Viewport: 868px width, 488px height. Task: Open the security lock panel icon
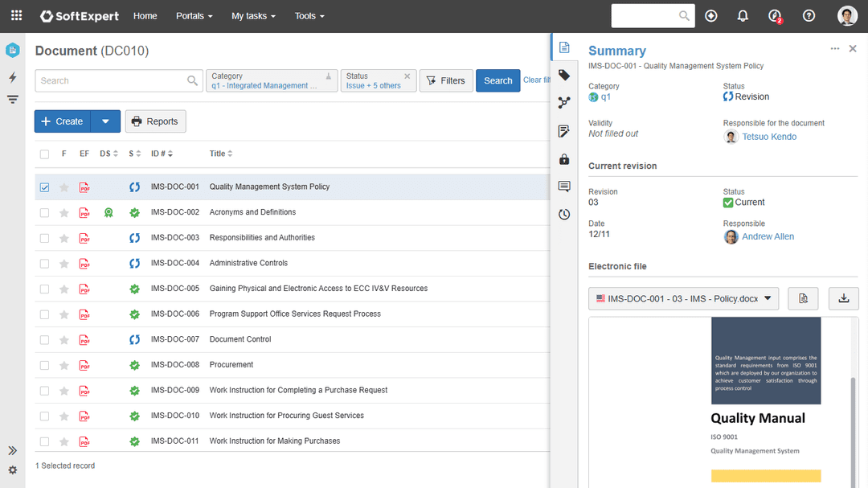(564, 159)
